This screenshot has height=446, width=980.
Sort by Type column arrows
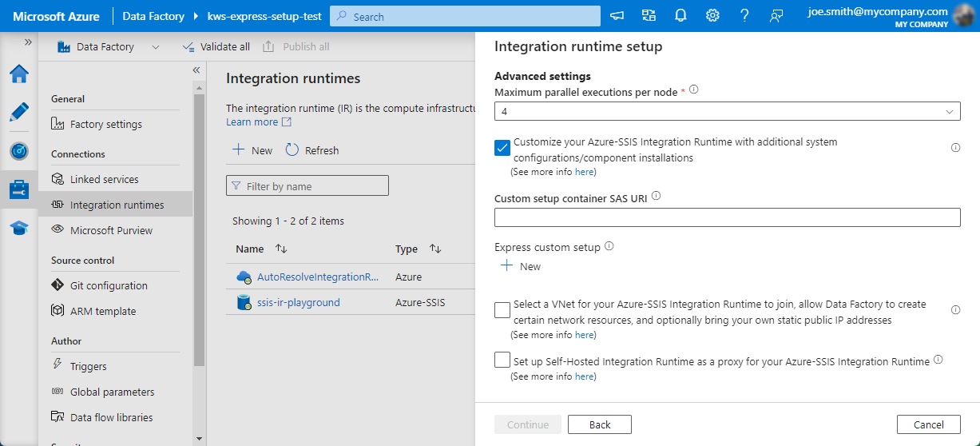(435, 249)
